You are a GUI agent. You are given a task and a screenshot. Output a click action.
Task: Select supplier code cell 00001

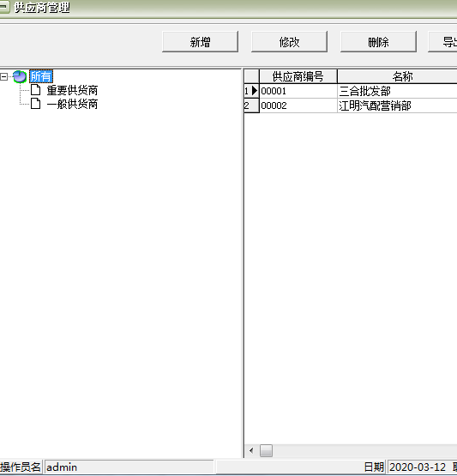pos(298,91)
